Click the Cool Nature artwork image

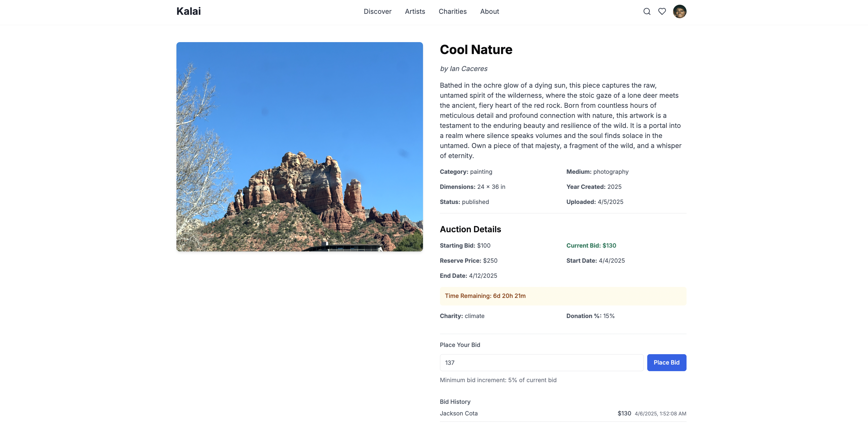tap(299, 146)
